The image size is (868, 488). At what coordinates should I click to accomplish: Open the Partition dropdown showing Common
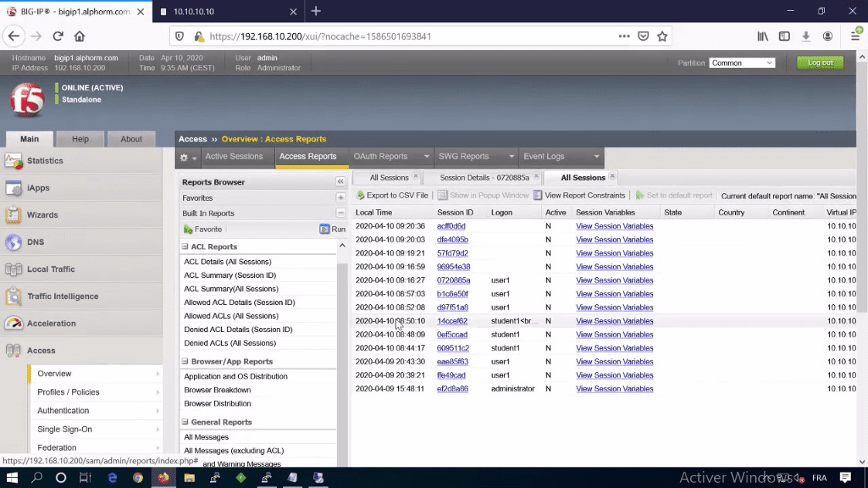tap(741, 63)
